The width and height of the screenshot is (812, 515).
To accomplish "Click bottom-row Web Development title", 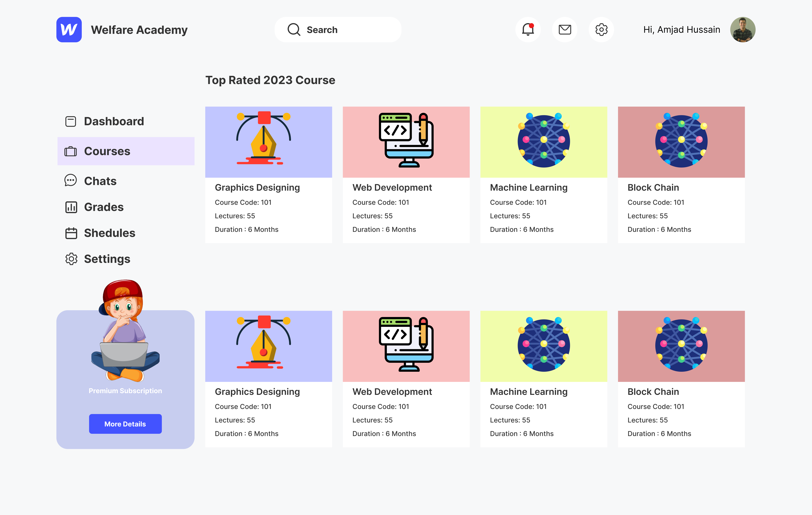I will click(392, 392).
